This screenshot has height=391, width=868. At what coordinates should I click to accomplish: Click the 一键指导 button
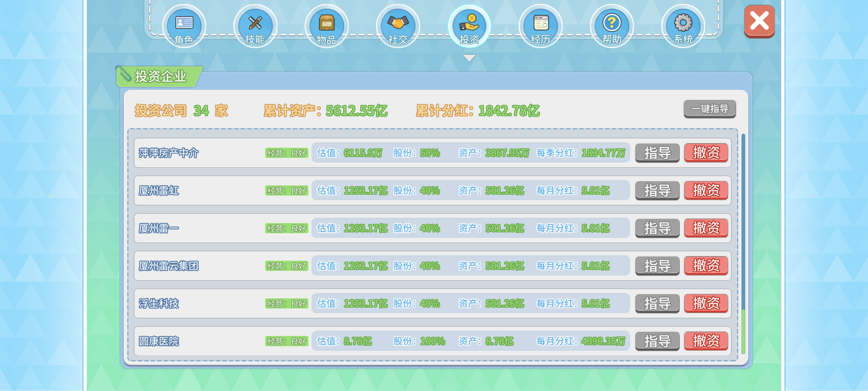[x=710, y=109]
